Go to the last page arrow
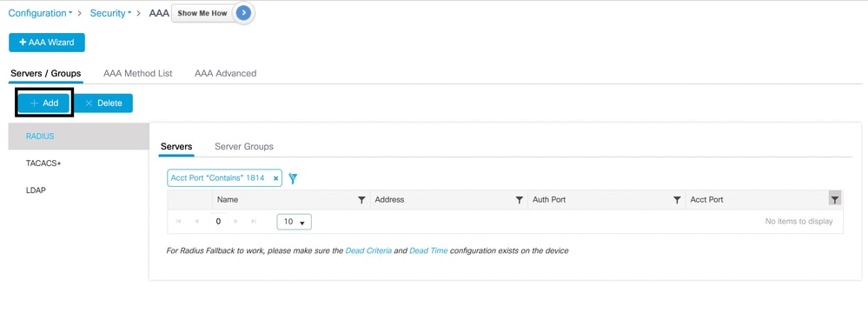This screenshot has height=333, width=868. (x=254, y=222)
